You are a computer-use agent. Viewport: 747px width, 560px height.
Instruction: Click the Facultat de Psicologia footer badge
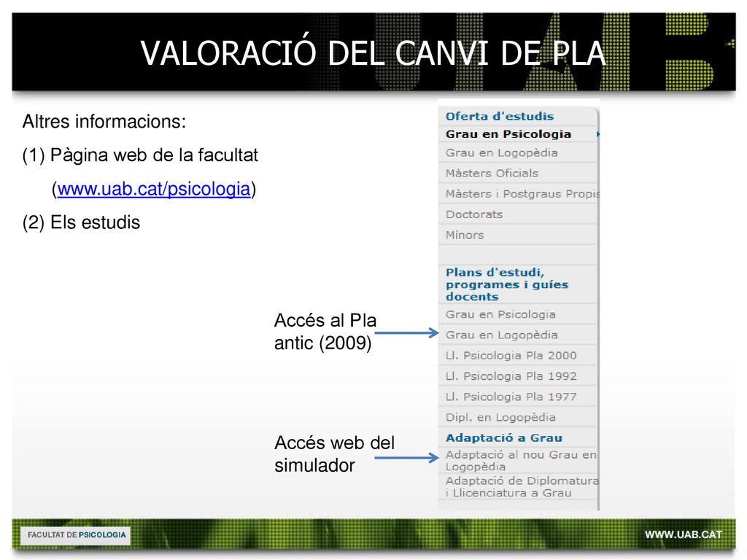pyautogui.click(x=76, y=535)
